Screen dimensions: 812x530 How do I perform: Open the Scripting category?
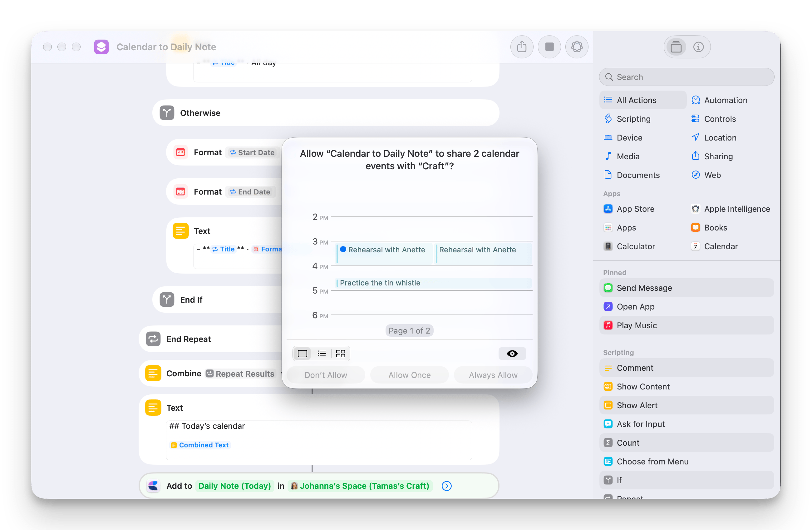pos(627,119)
